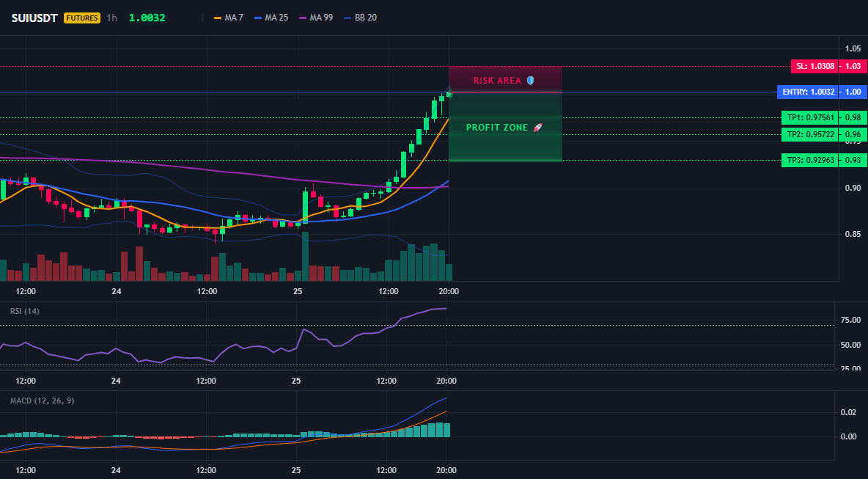Click the TP2: 0.95722 label

809,134
